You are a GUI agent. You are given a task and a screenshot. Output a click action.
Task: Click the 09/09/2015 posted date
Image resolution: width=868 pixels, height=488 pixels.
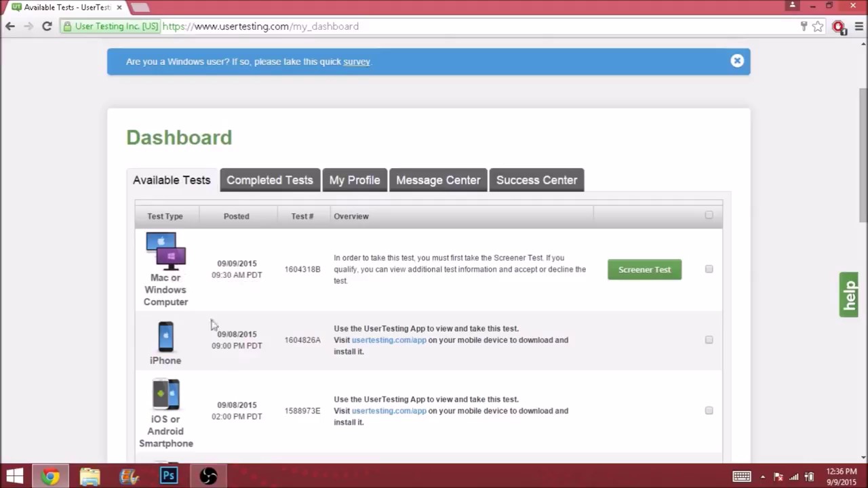(x=237, y=264)
